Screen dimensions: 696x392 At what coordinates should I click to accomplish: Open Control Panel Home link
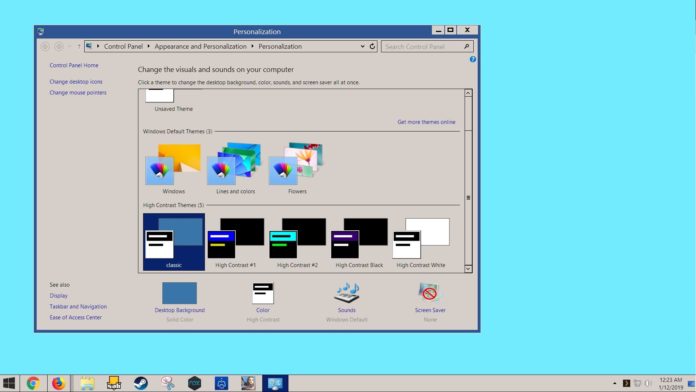pyautogui.click(x=74, y=65)
